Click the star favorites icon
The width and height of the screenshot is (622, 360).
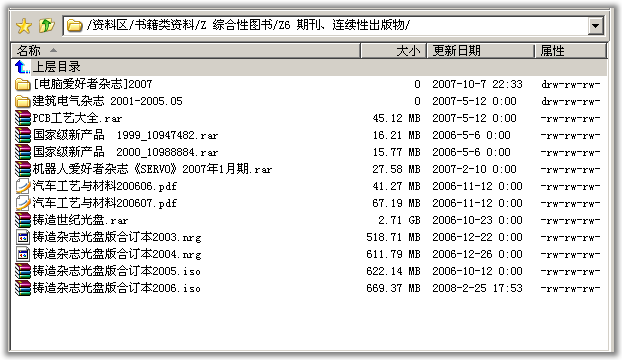pyautogui.click(x=24, y=26)
